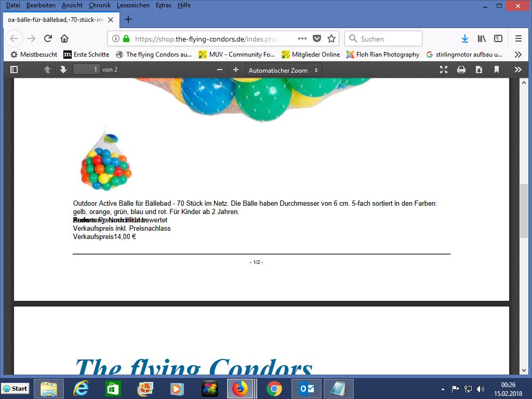Open the Automatischer Zoom dropdown
The image size is (532, 399).
[283, 70]
